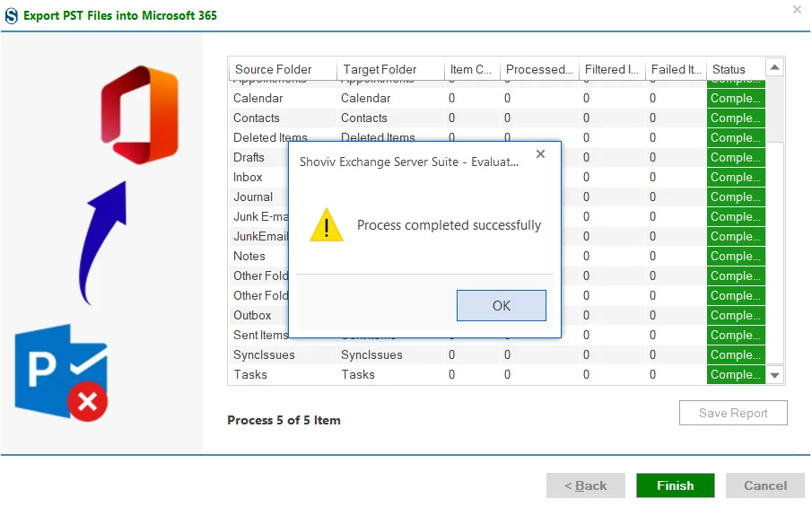Click the scroll down arrow of the table

(x=774, y=375)
